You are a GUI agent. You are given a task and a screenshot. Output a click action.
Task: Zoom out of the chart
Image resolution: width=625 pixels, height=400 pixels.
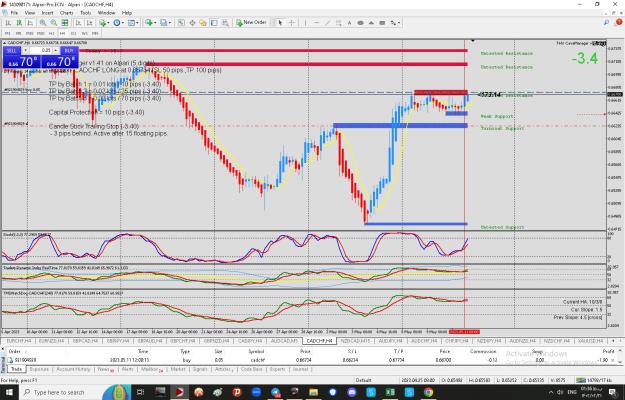click(x=53, y=23)
